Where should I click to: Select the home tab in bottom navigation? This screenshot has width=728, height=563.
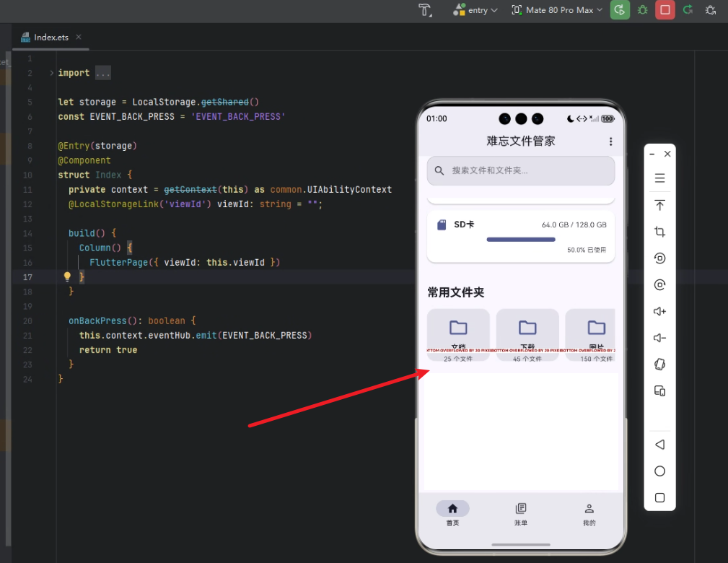click(452, 513)
